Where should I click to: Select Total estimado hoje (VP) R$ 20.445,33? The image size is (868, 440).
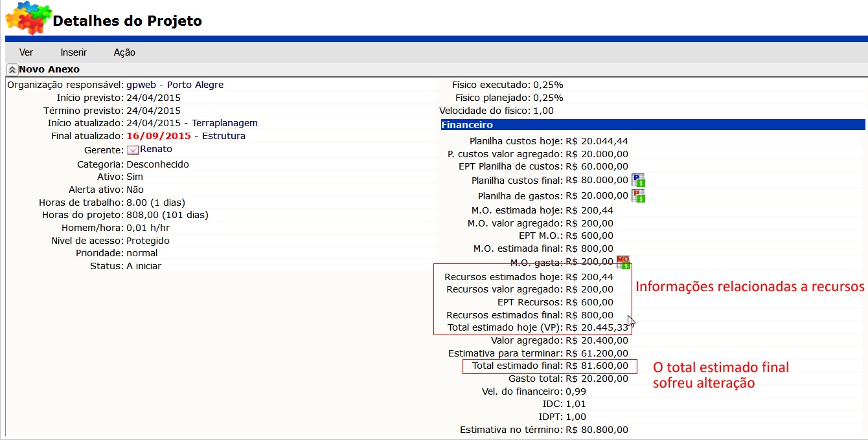point(597,327)
